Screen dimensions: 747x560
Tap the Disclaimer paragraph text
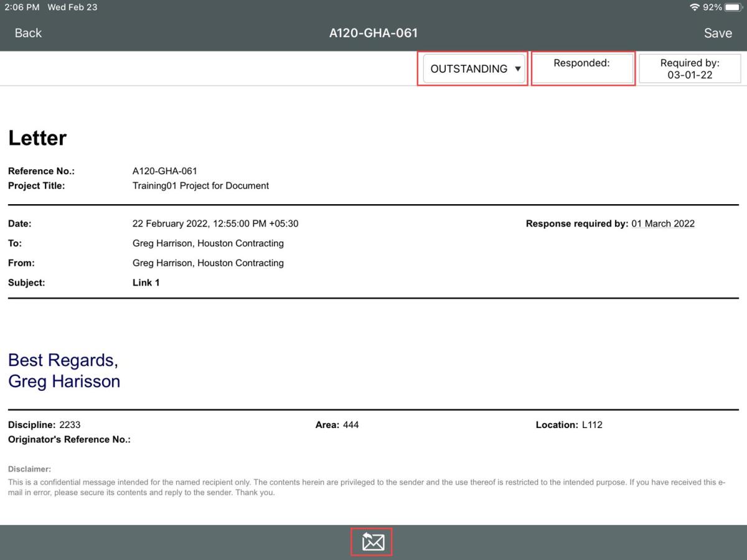366,487
